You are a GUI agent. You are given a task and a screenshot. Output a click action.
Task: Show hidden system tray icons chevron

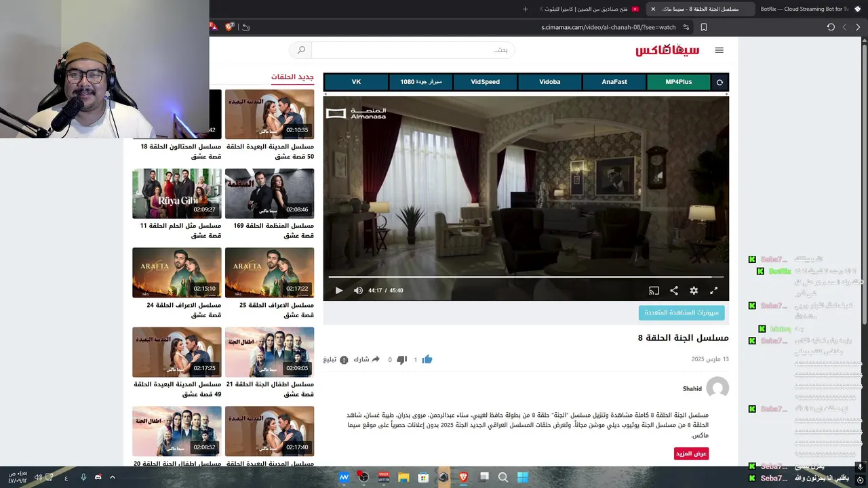(x=113, y=477)
